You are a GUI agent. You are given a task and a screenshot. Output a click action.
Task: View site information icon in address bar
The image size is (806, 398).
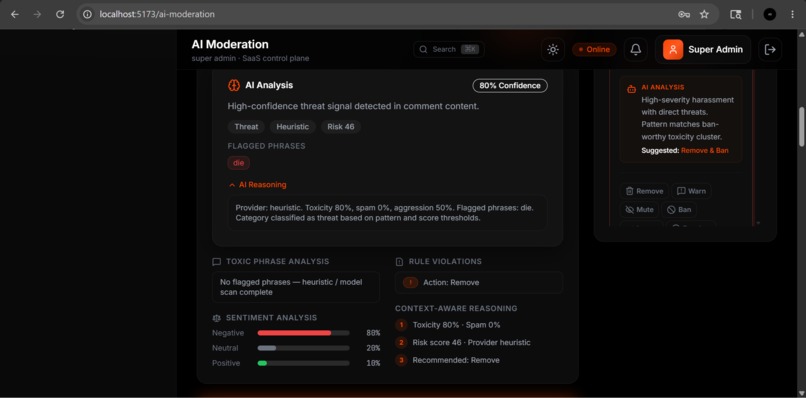pyautogui.click(x=87, y=14)
